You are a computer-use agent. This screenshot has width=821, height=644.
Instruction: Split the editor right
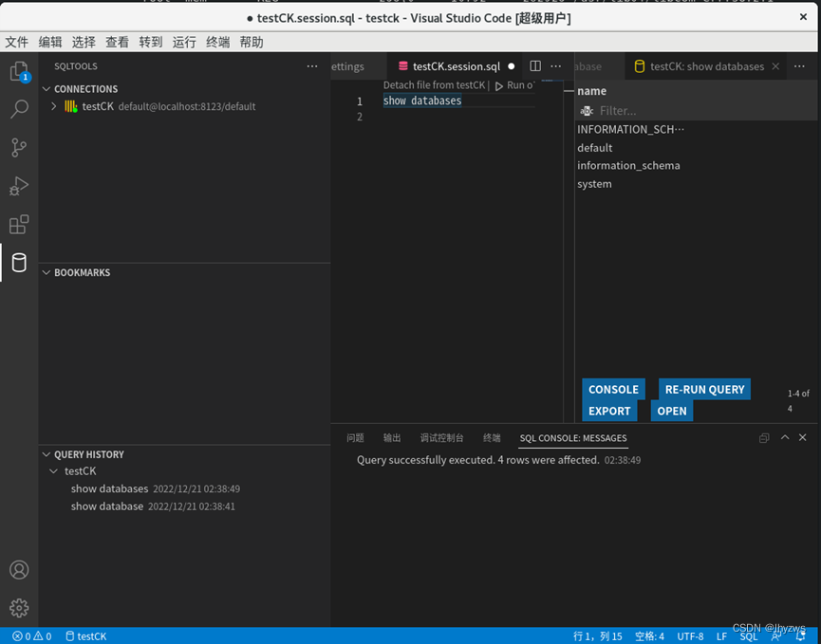(x=535, y=66)
